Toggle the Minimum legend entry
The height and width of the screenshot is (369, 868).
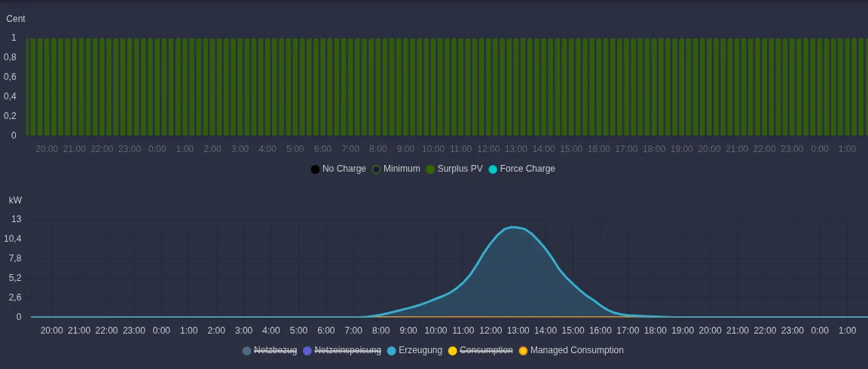click(396, 169)
